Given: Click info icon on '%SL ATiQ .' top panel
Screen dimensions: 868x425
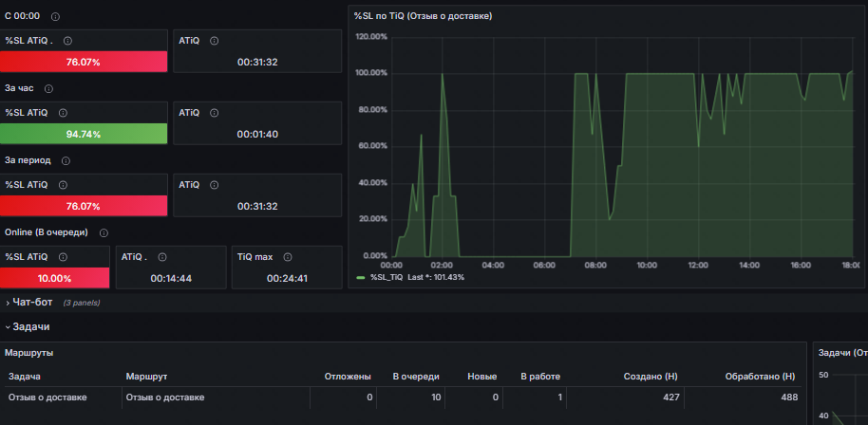Looking at the screenshot, I should (x=67, y=41).
